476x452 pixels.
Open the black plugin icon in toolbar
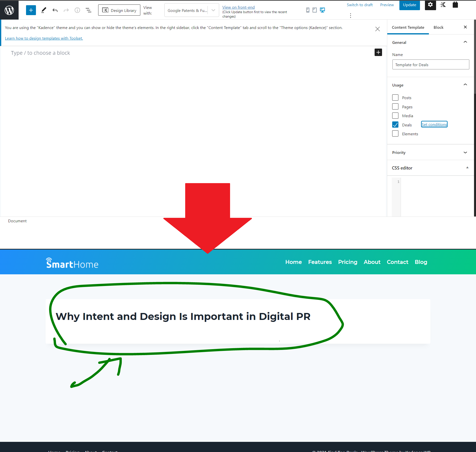[455, 5]
